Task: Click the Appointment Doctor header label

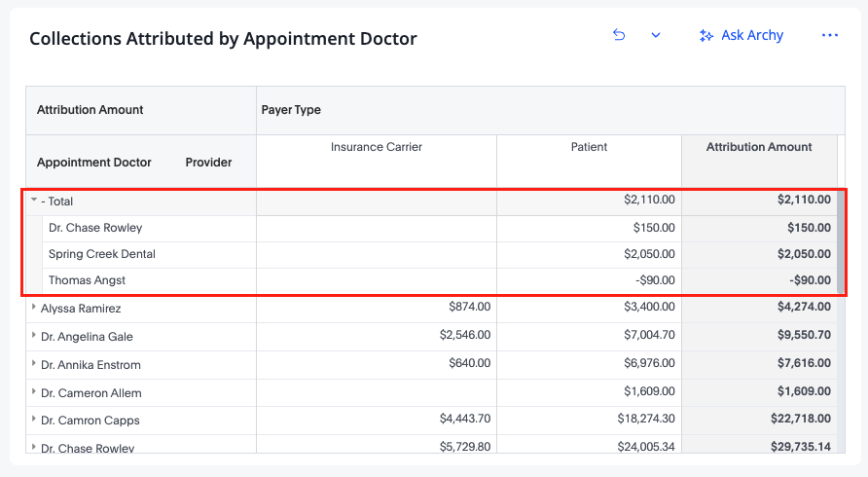Action: click(94, 163)
